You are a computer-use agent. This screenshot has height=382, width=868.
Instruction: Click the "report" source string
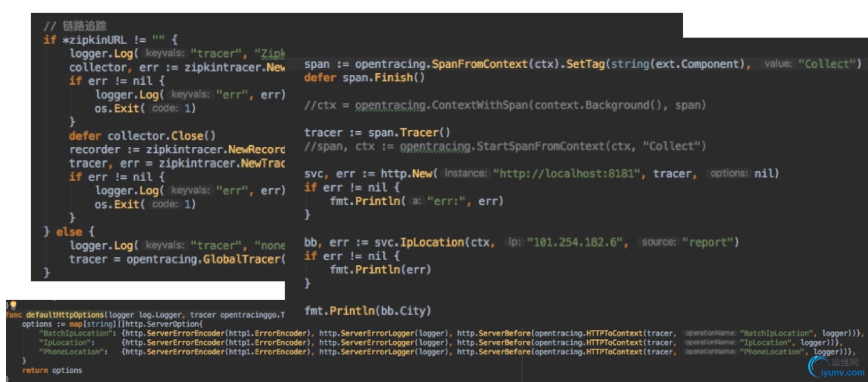click(706, 242)
